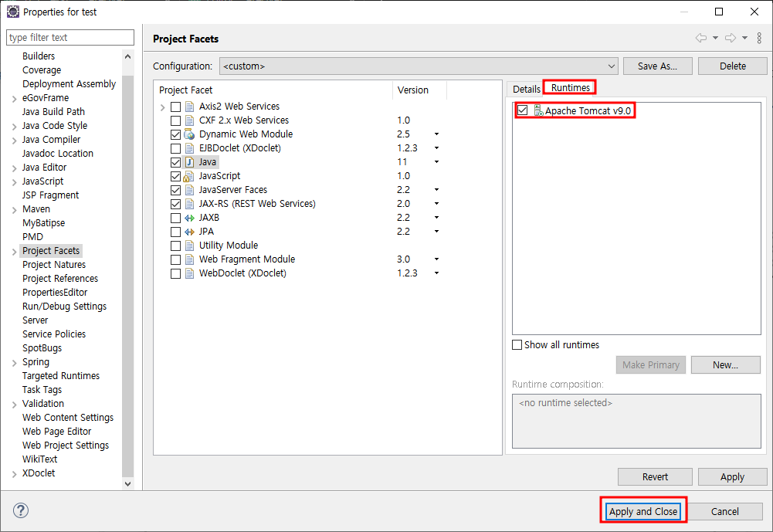Click the EJBDoclet document icon
The height and width of the screenshot is (532, 773).
(x=189, y=148)
